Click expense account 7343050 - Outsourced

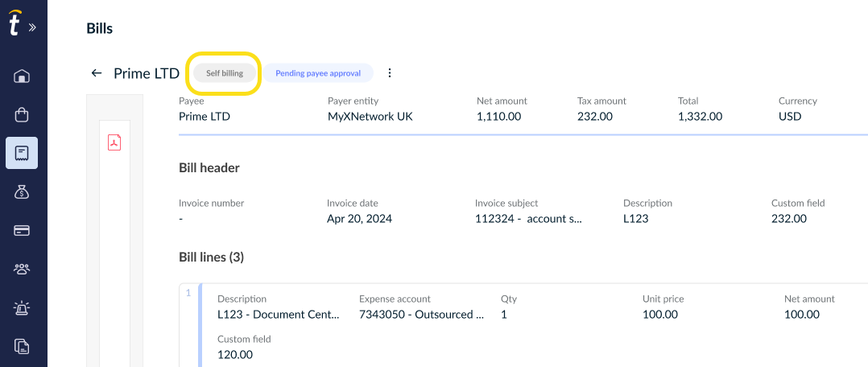tap(422, 315)
